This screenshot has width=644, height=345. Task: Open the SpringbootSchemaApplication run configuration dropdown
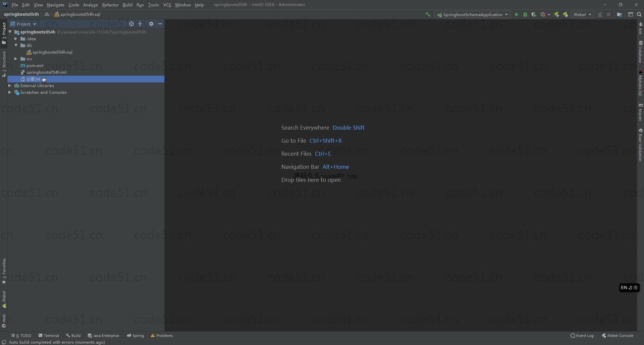coord(472,14)
